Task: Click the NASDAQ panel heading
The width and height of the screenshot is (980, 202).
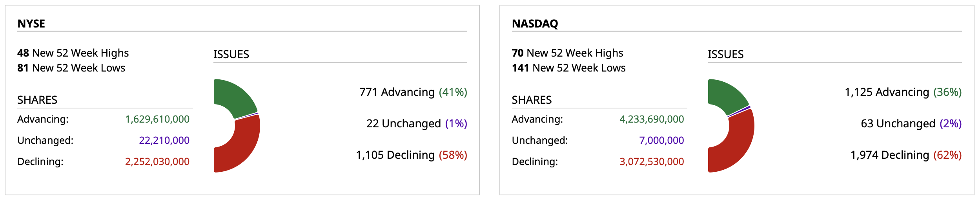Action: coord(535,24)
